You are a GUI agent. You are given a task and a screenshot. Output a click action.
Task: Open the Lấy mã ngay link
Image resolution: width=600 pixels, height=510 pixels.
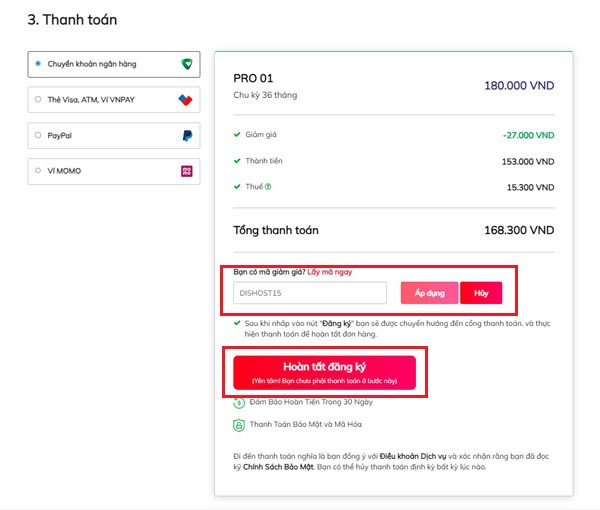point(329,272)
